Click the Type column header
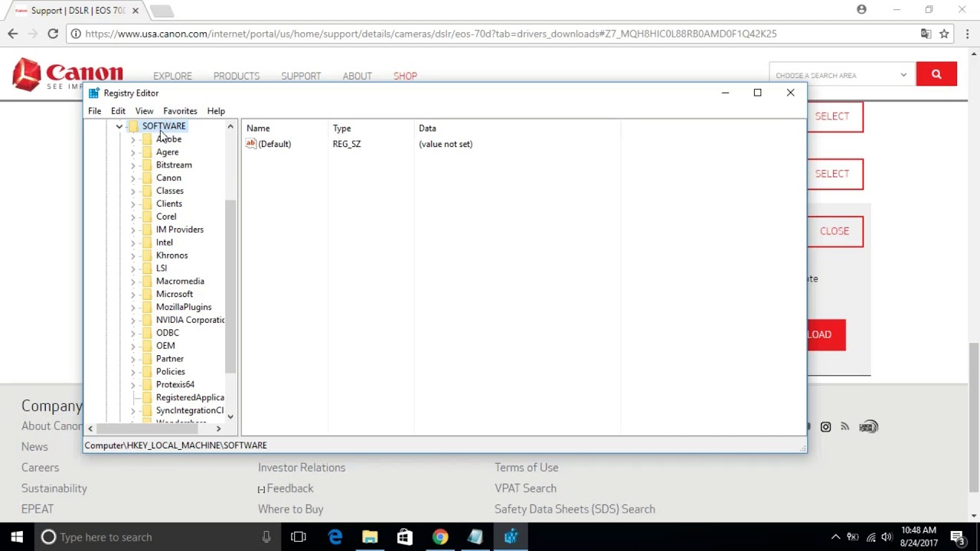This screenshot has width=980, height=551. (x=371, y=129)
